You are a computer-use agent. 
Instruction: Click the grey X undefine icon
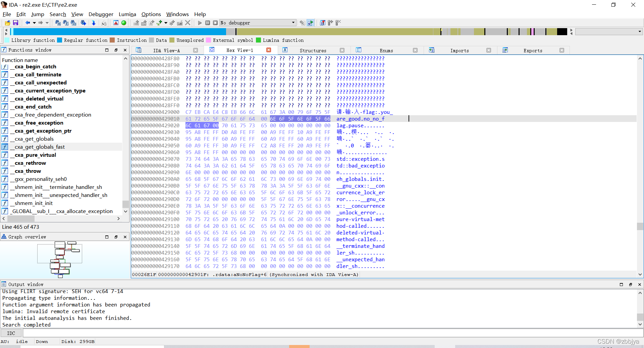[188, 23]
